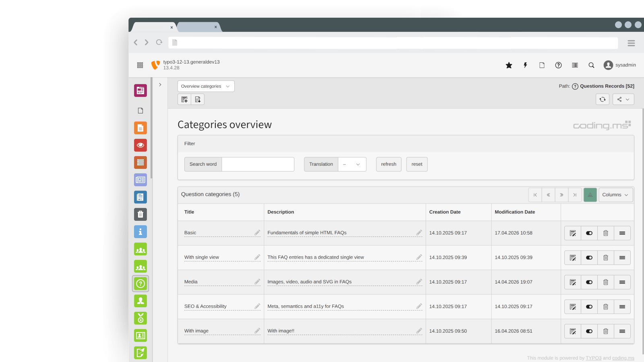Screen dimensions: 644x362
Task: Toggle visibility of Basic category
Action: coord(589,233)
